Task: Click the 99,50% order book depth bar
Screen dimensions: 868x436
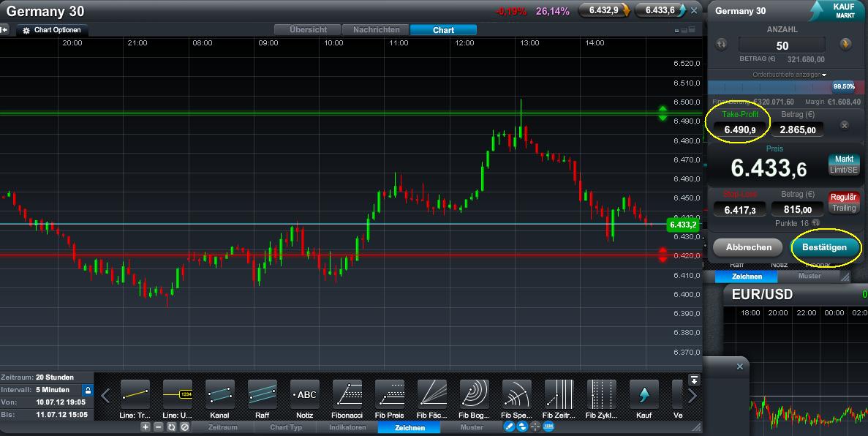Action: point(785,87)
